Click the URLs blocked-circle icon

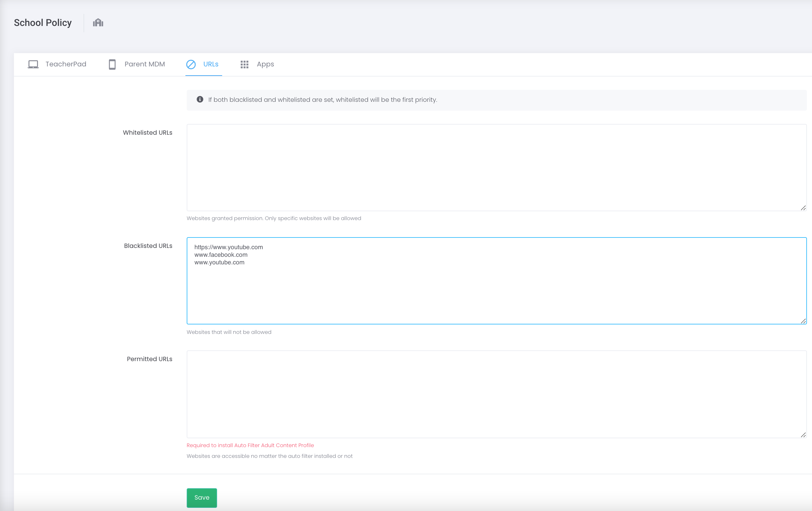(x=191, y=64)
